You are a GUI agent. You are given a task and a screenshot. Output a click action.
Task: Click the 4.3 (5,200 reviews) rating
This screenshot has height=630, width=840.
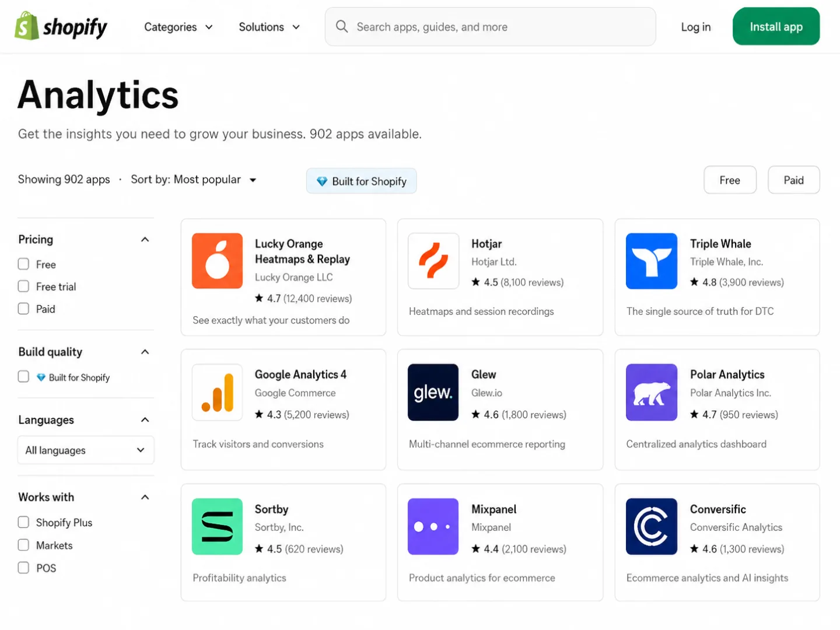pyautogui.click(x=302, y=415)
